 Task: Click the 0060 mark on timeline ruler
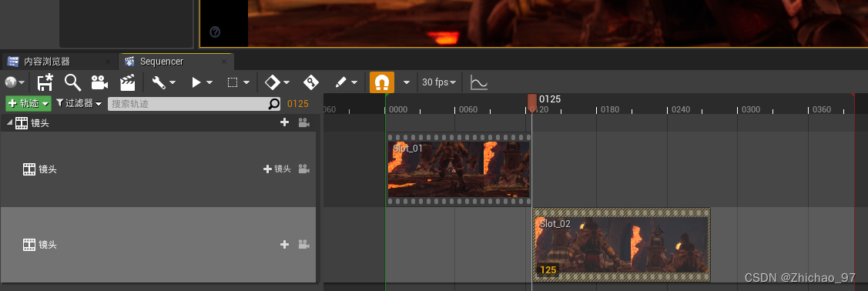pos(468,109)
